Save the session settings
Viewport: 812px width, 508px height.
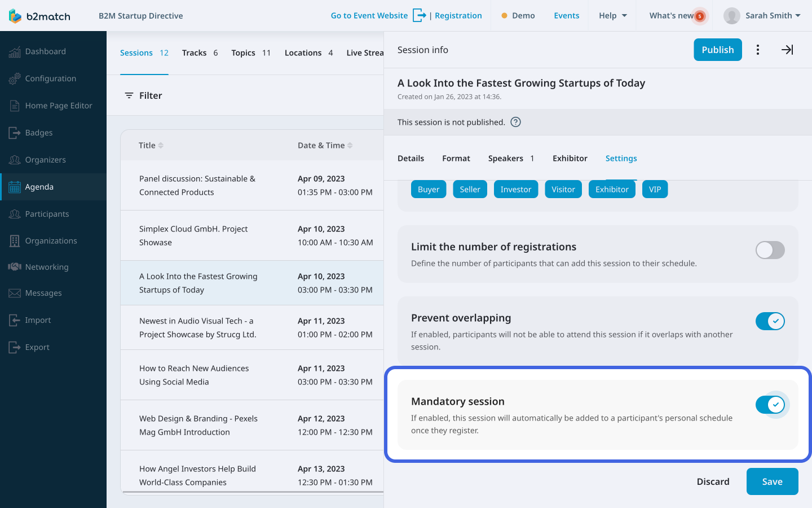coord(772,481)
